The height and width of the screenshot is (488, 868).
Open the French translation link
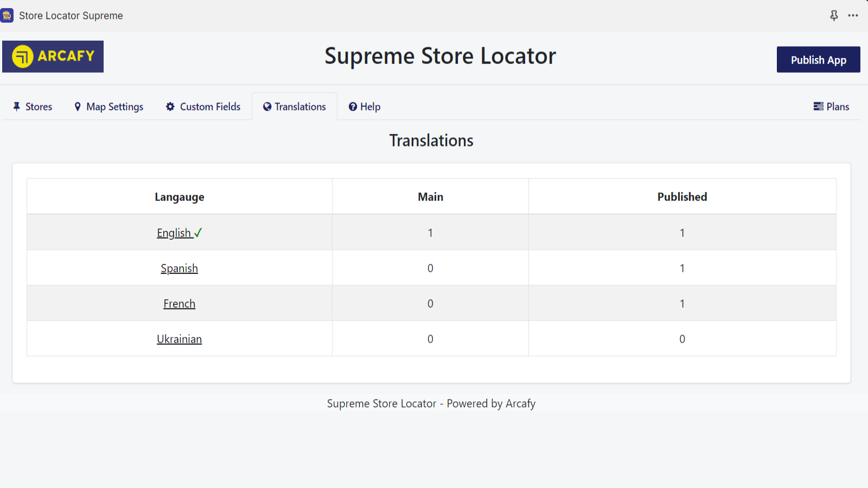pyautogui.click(x=180, y=304)
